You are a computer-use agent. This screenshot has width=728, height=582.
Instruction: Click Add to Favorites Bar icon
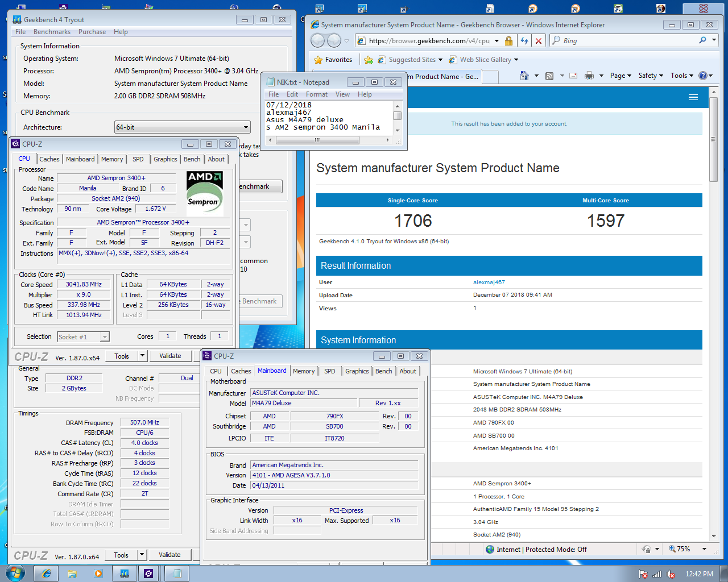369,60
